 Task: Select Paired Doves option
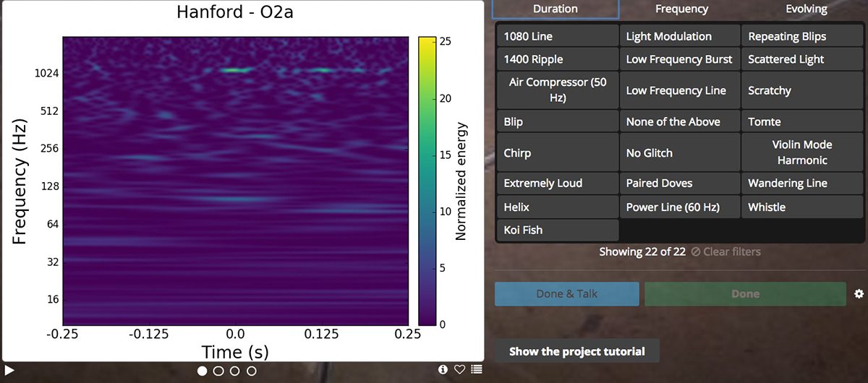pyautogui.click(x=680, y=184)
